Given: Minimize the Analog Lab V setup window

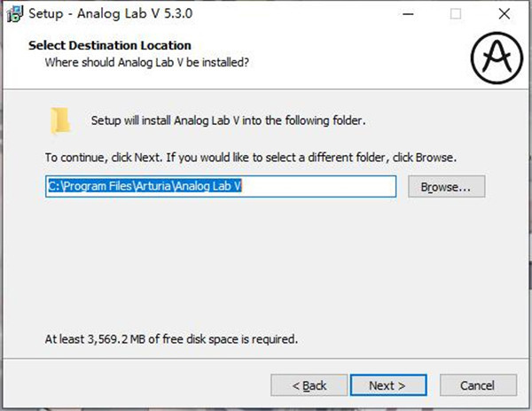Looking at the screenshot, I should pyautogui.click(x=408, y=14).
